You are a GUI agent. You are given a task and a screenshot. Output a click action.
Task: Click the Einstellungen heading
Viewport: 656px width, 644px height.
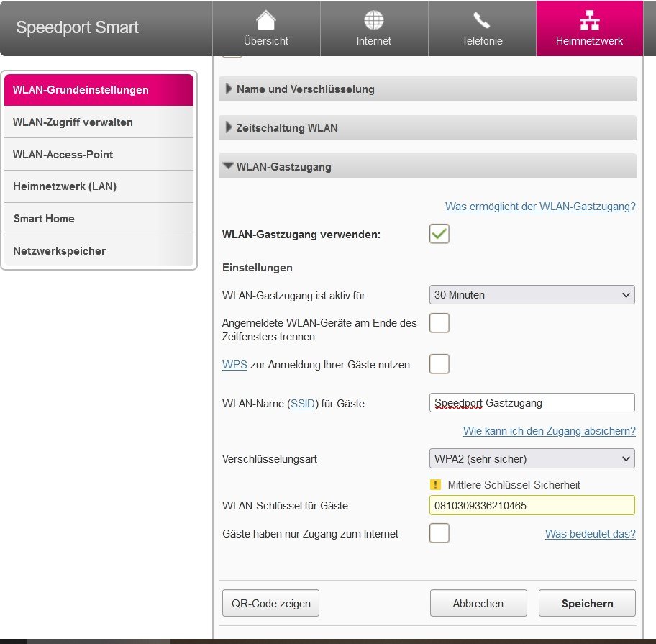258,268
